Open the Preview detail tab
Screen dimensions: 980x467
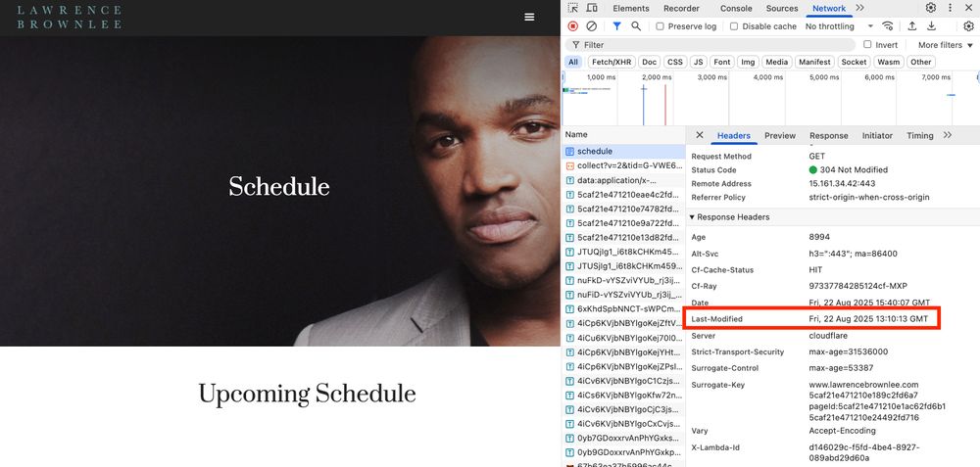780,135
